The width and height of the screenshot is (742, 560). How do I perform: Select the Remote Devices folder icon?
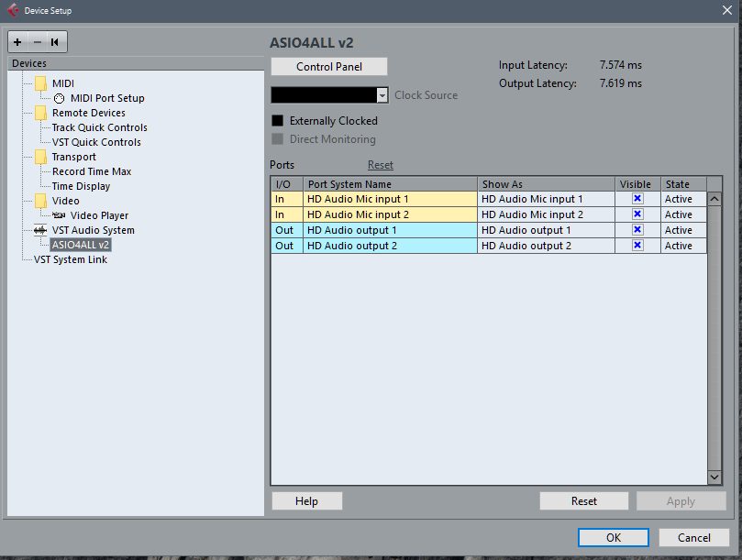(41, 113)
